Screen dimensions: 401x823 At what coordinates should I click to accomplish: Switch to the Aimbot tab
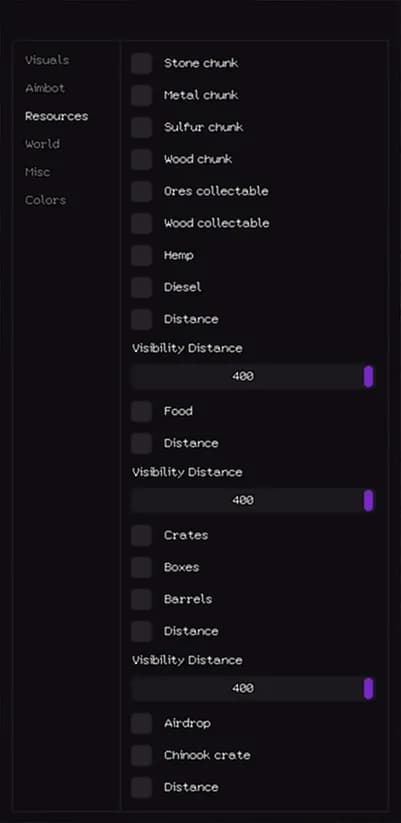pyautogui.click(x=45, y=88)
